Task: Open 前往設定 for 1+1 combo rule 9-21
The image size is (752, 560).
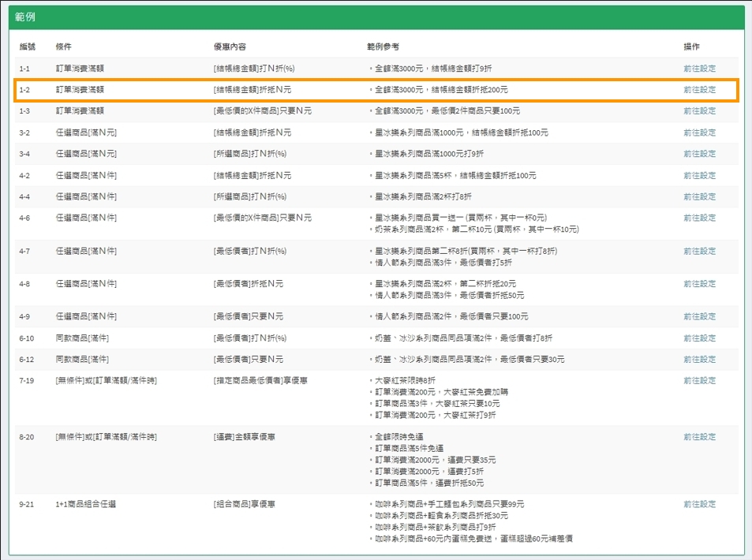Action: (699, 504)
